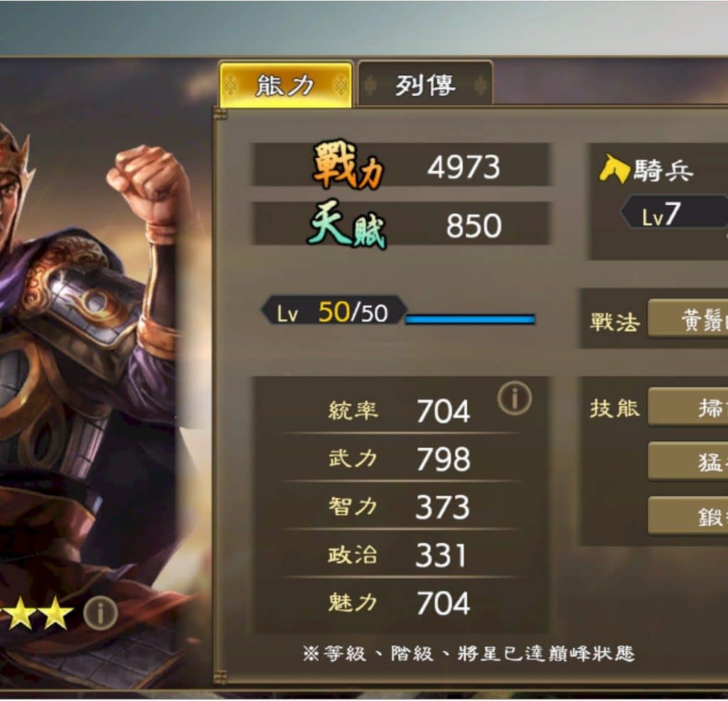Tap the 天賦 talent emblem
The width and height of the screenshot is (728, 701).
[347, 225]
